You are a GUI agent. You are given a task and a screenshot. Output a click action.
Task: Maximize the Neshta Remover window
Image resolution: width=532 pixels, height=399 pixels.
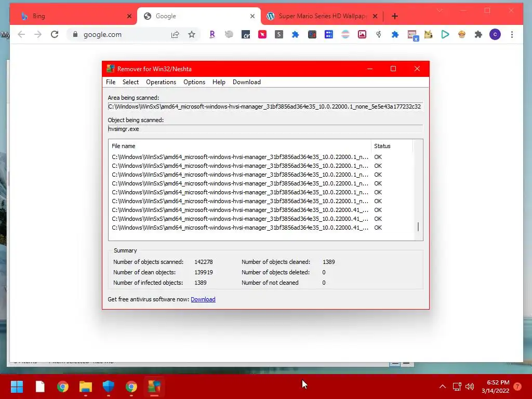click(393, 69)
